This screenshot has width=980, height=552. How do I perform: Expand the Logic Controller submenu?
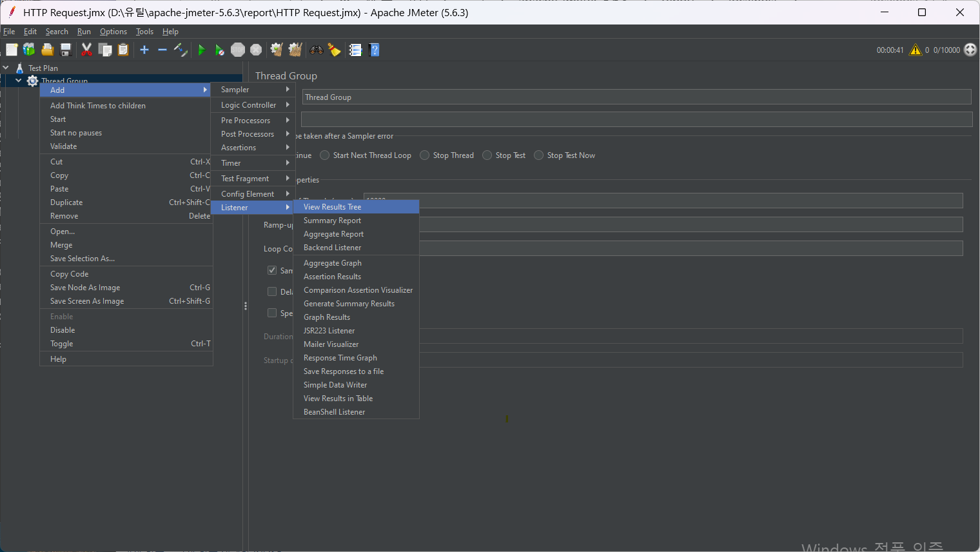pyautogui.click(x=252, y=105)
